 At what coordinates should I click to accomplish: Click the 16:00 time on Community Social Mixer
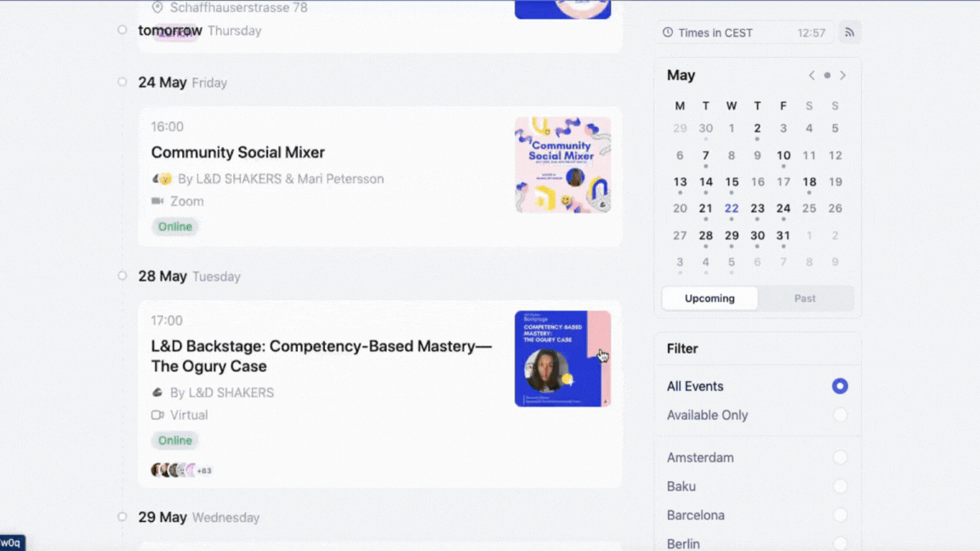pos(167,127)
